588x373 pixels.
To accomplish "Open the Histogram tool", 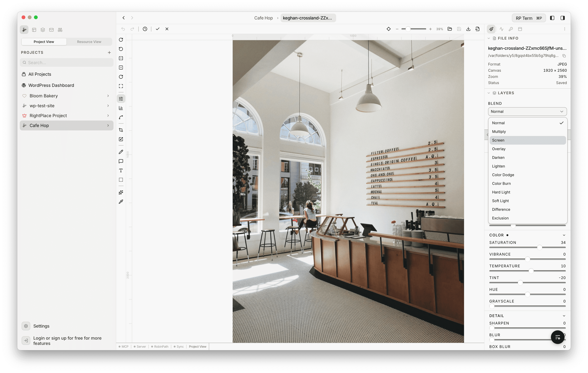I will (x=121, y=108).
